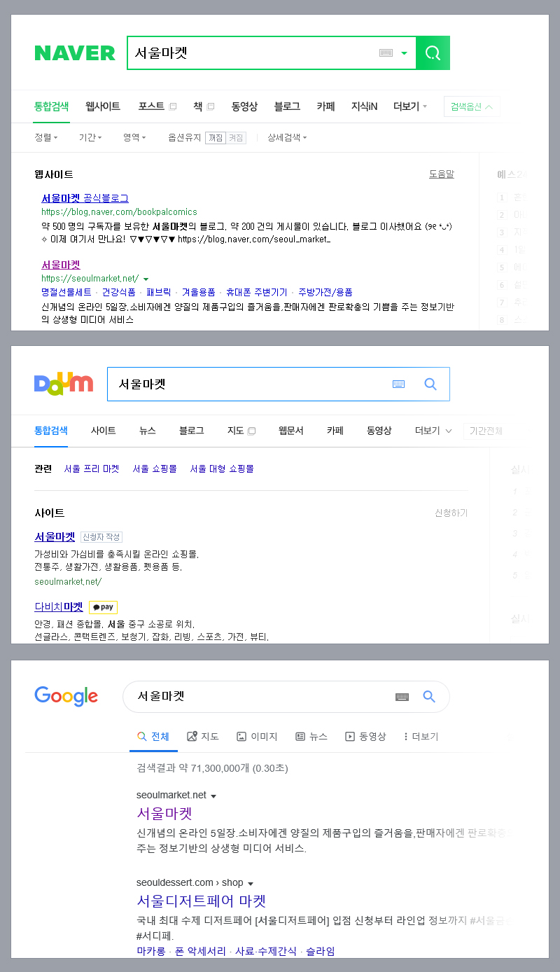Click the Daum logo
560x972 pixels.
(x=64, y=384)
